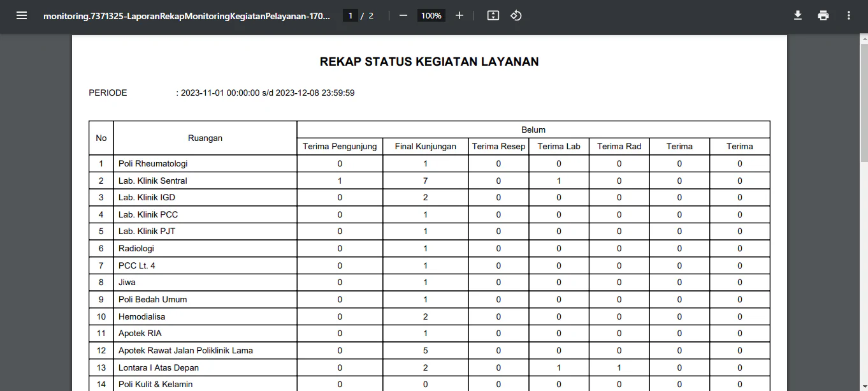Edit the current page number field
The height and width of the screenshot is (391, 868).
[x=350, y=15]
